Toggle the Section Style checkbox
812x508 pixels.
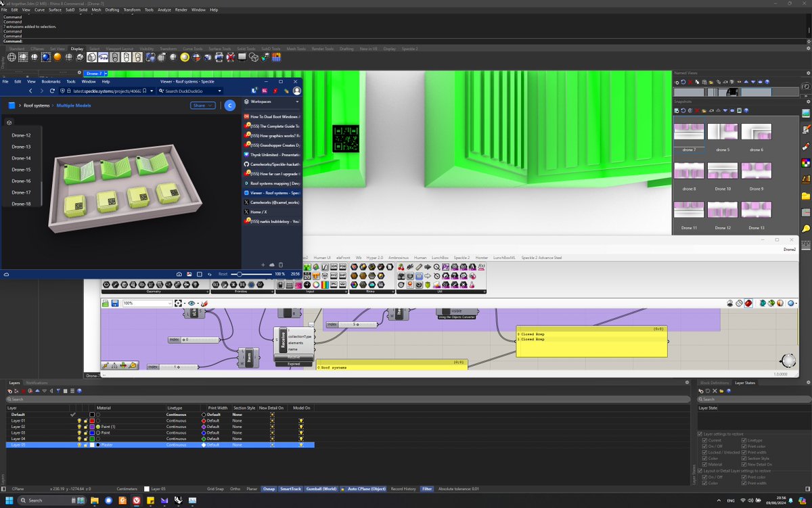744,459
